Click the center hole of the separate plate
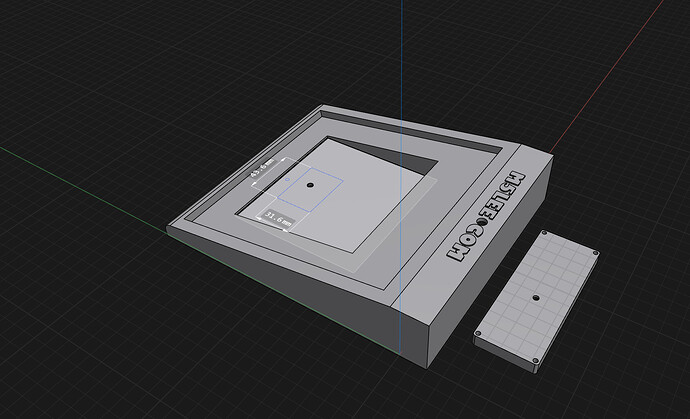Image resolution: width=690 pixels, height=419 pixels. 536,298
